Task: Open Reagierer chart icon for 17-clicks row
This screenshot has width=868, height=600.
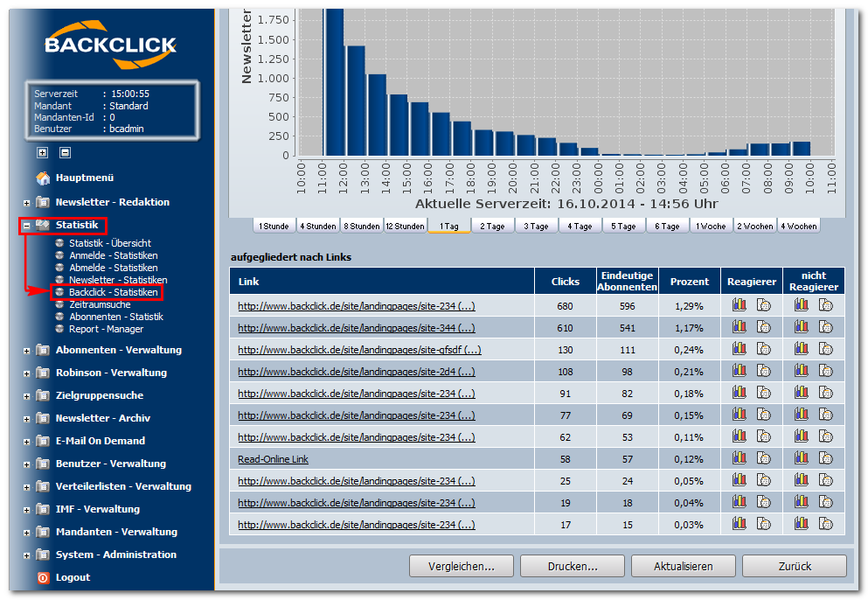Action: (740, 523)
